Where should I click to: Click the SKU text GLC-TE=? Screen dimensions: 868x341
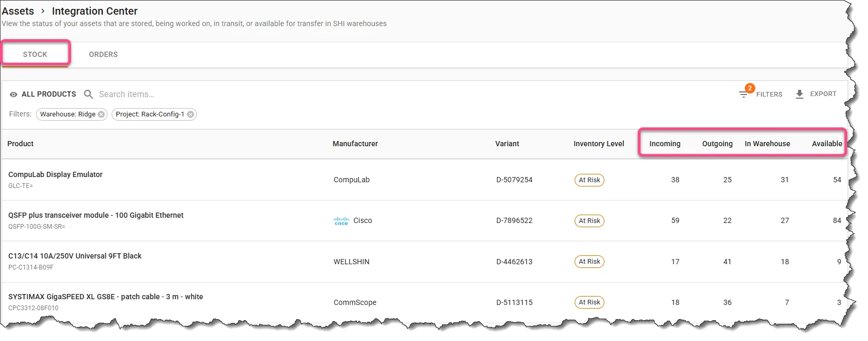[x=21, y=186]
